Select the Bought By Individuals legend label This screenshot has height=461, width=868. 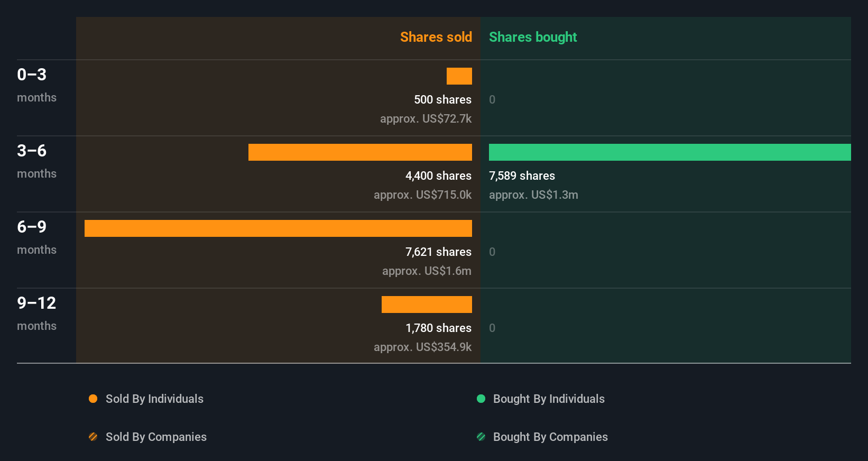coord(549,399)
